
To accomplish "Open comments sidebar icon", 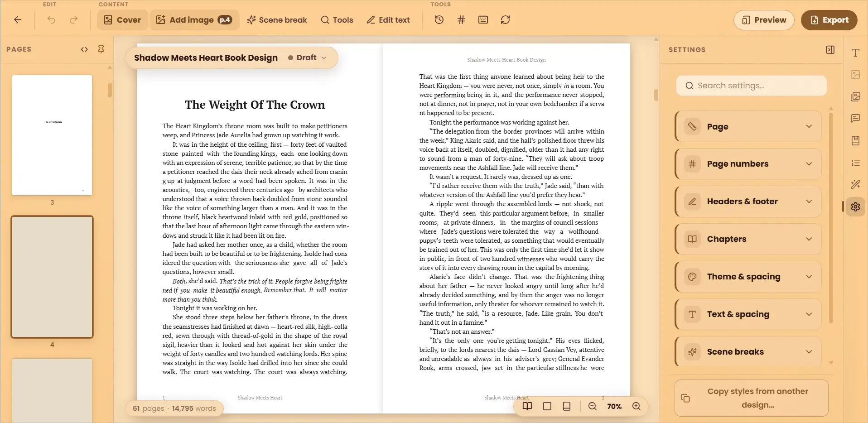I will coord(855,119).
